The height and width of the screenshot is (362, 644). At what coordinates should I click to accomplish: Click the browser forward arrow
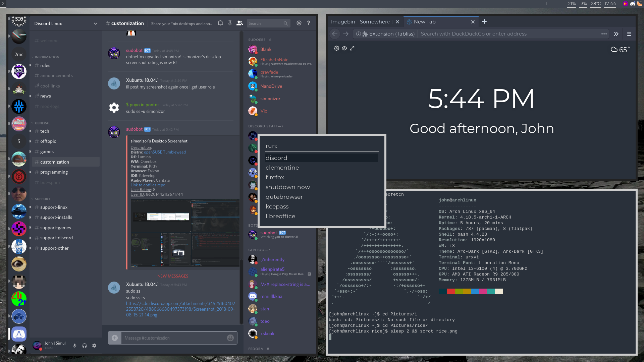[x=346, y=34]
